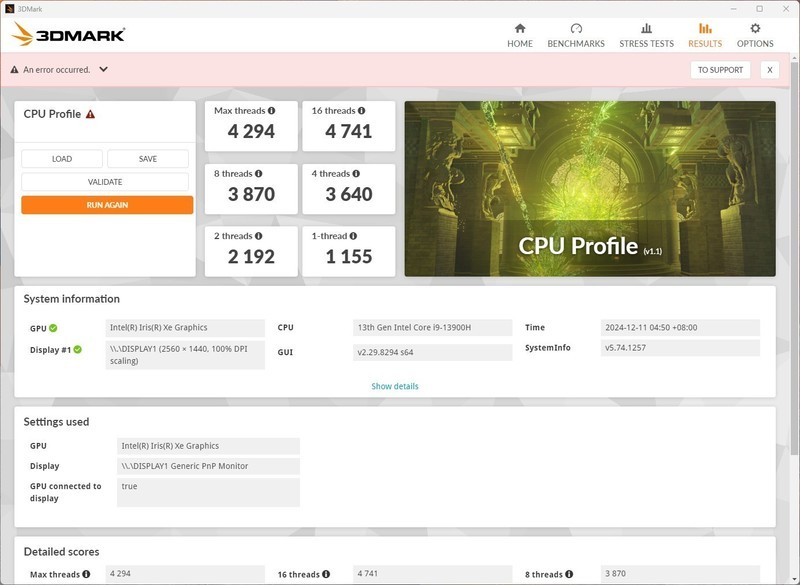Select Detailed scores 16 threads value 4 741
Viewport: 800px width, 585px height.
pyautogui.click(x=432, y=573)
